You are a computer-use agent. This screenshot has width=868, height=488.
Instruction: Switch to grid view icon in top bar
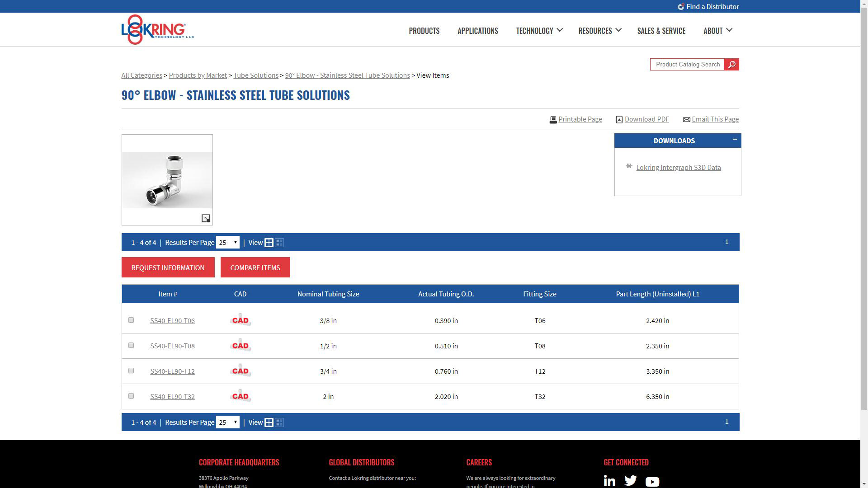pos(269,243)
